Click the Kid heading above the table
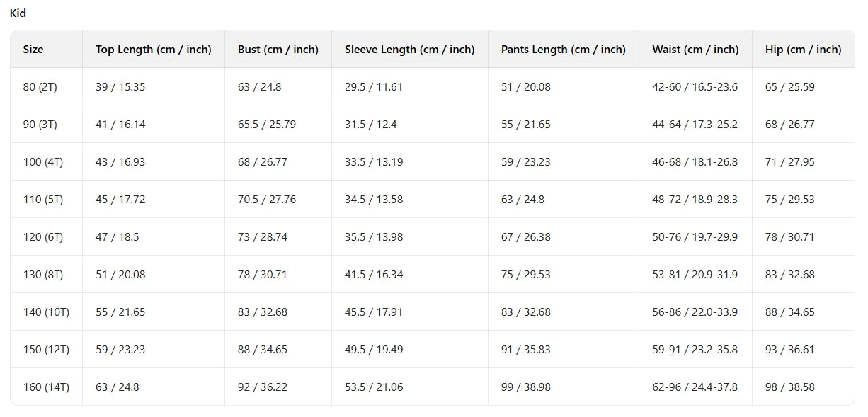Viewport: 868px width, 417px height. pyautogui.click(x=18, y=13)
